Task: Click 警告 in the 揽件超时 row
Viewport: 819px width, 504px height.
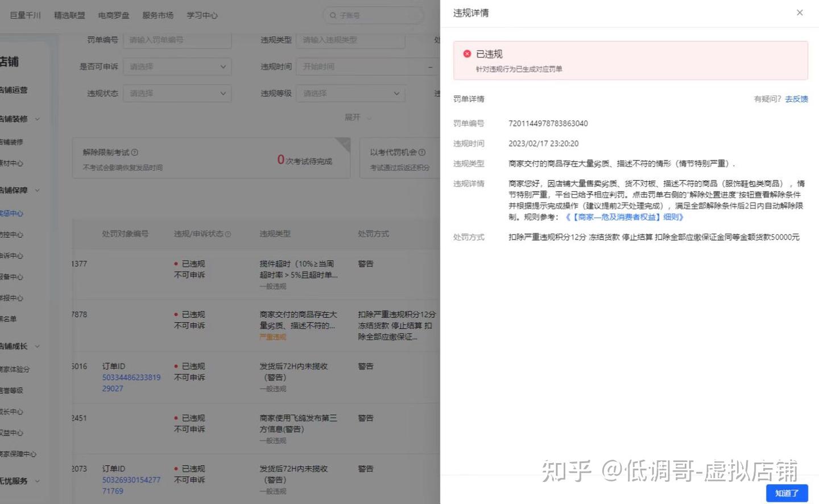Action: 366,264
